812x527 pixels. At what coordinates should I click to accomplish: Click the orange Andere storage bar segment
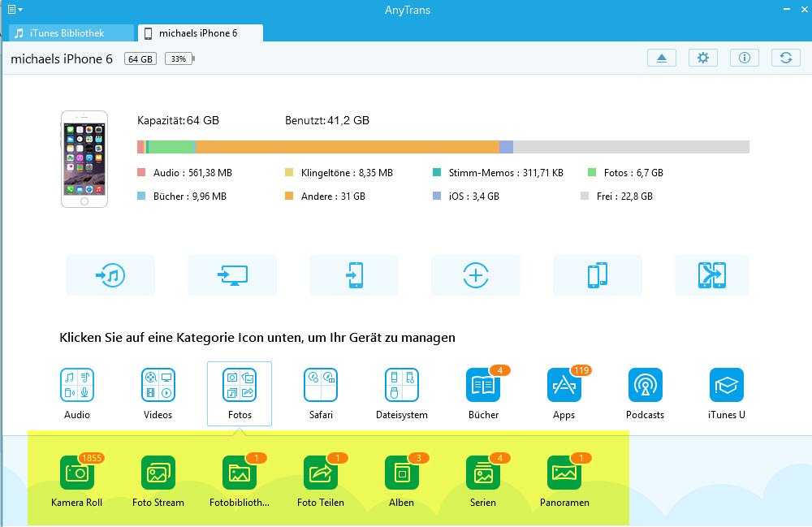347,147
